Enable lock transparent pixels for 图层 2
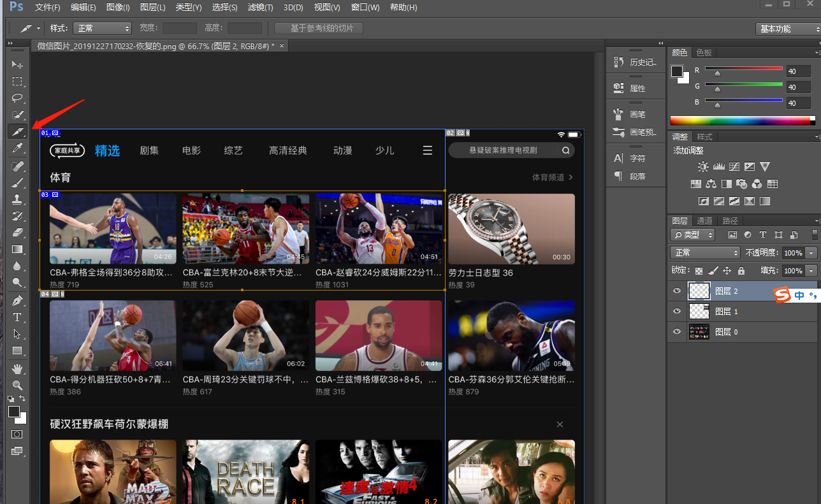Viewport: 821px width, 504px height. (x=699, y=270)
